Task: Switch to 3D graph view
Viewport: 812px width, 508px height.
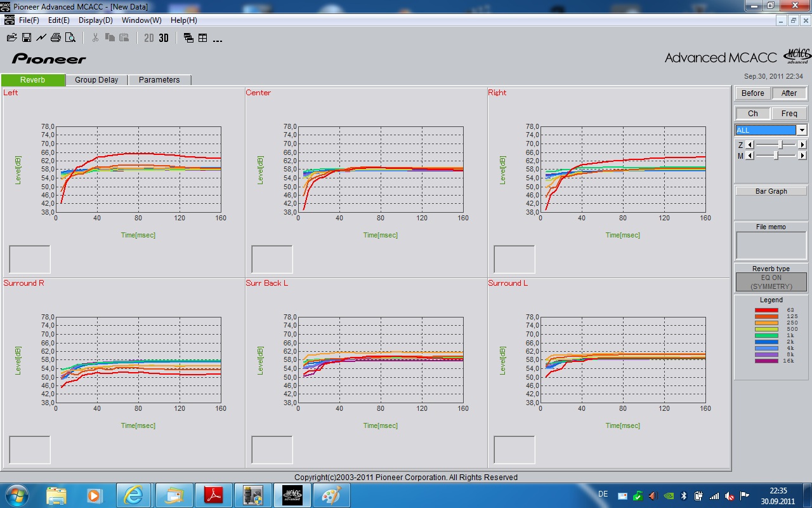Action: coord(164,38)
